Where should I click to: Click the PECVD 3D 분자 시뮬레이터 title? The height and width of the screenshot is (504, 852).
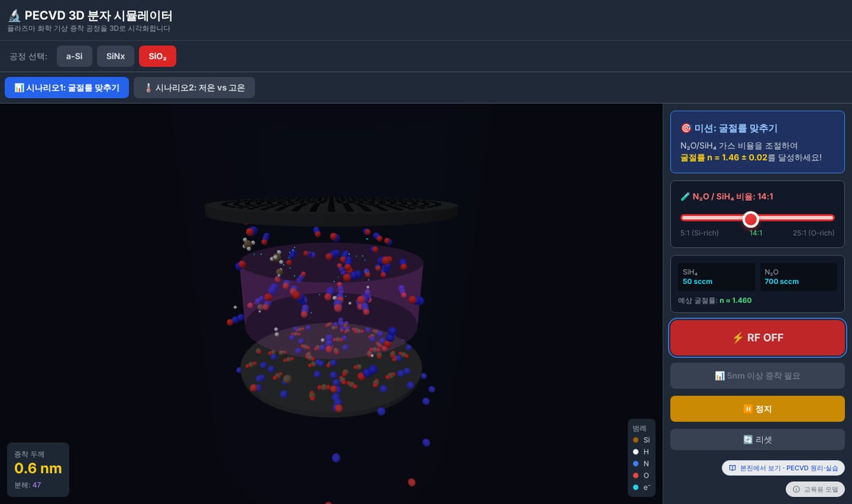click(98, 15)
